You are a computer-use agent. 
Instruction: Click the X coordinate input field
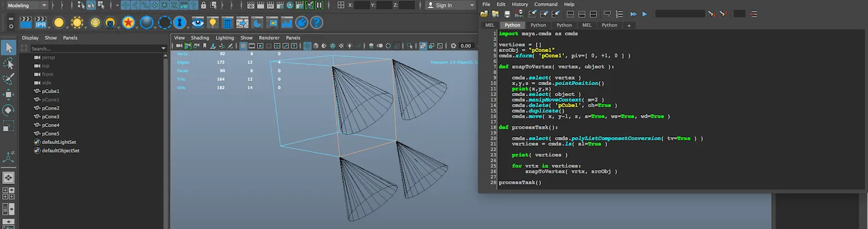(x=362, y=5)
